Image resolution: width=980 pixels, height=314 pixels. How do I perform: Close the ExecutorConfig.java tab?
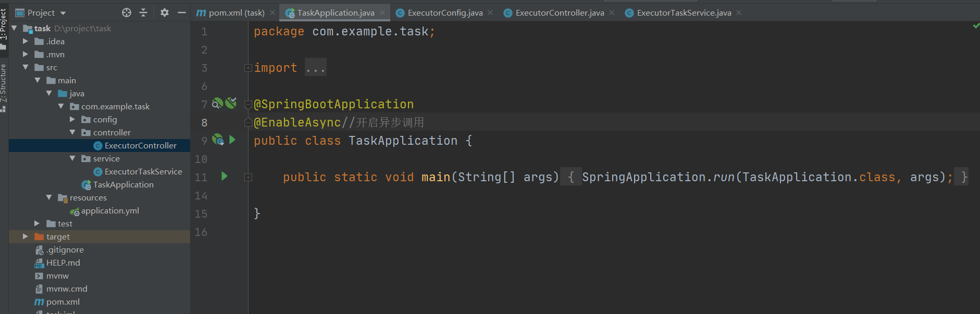tap(490, 12)
